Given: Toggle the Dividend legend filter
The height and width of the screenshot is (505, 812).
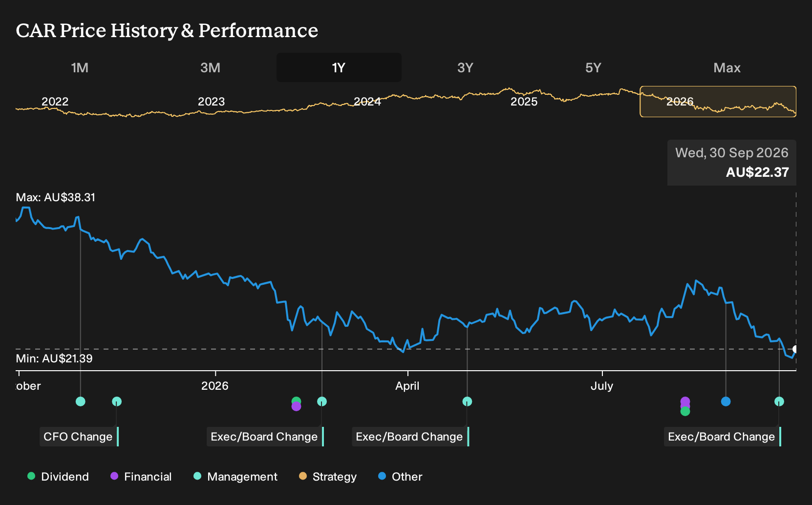Looking at the screenshot, I should pos(58,477).
